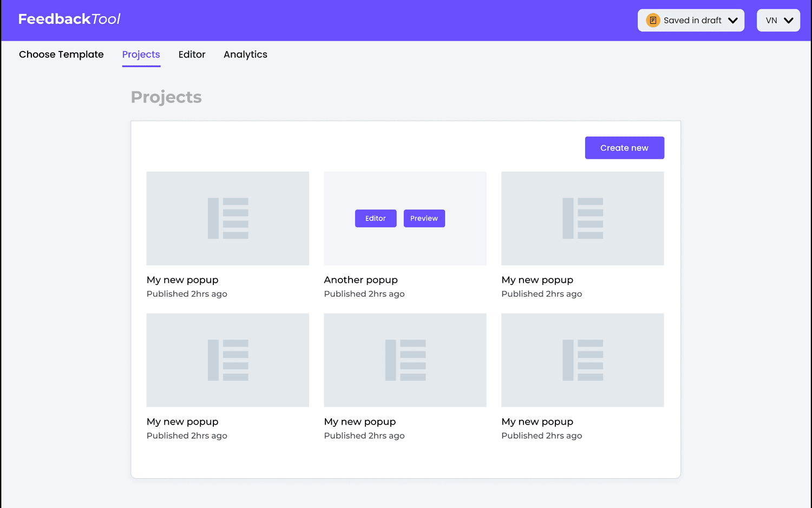Click the Projects page heading
Viewport: 812px width, 508px height.
[x=166, y=97]
